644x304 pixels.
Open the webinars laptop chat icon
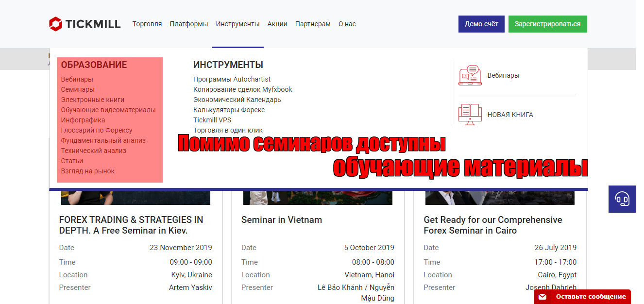[470, 75]
